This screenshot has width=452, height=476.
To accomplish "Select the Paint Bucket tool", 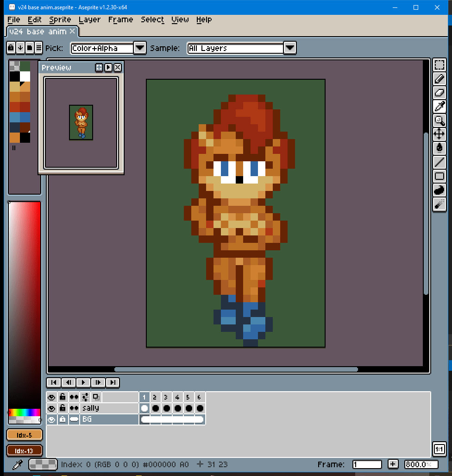I will 439,148.
